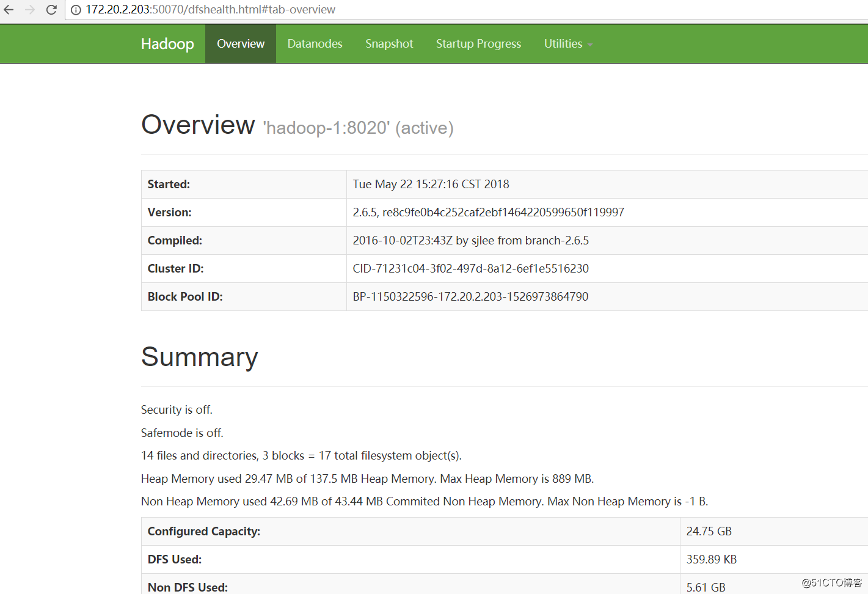Select the text Safemode is off.
Screen dimensions: 868x594
pyautogui.click(x=182, y=433)
